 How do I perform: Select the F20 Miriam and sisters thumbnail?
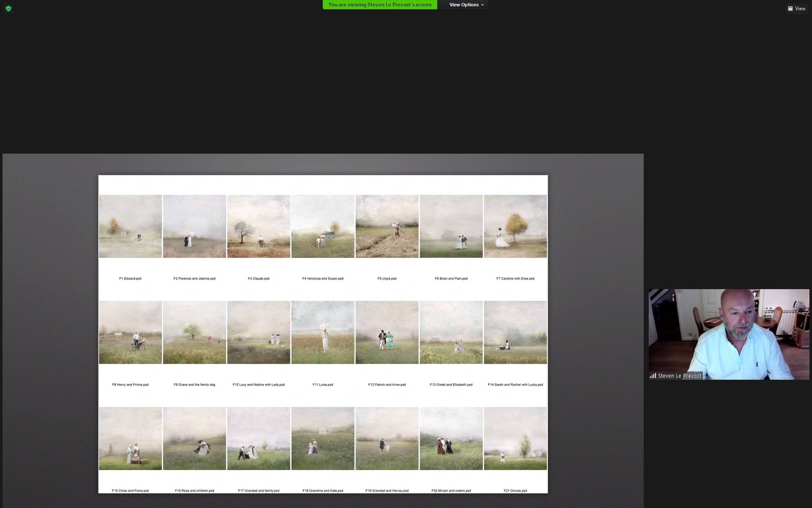(x=451, y=438)
